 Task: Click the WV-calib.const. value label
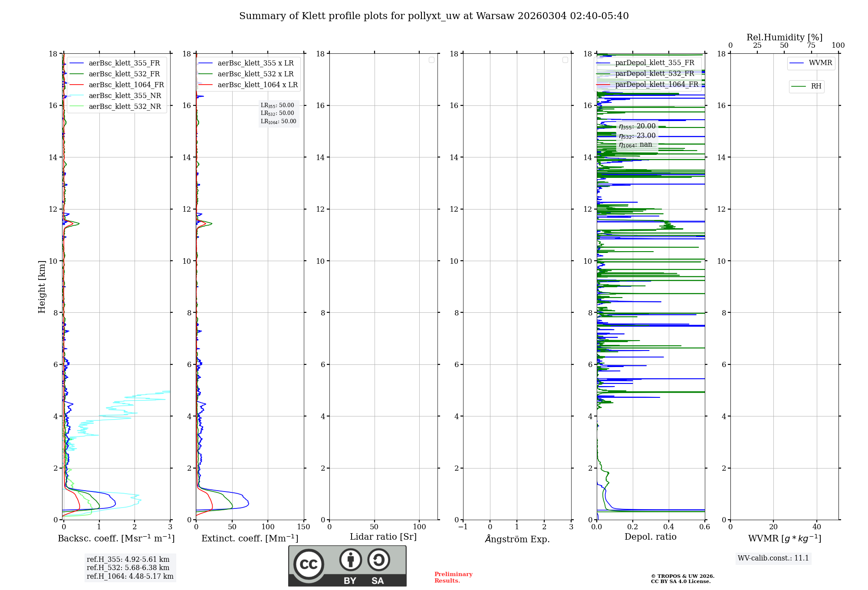[x=773, y=558]
